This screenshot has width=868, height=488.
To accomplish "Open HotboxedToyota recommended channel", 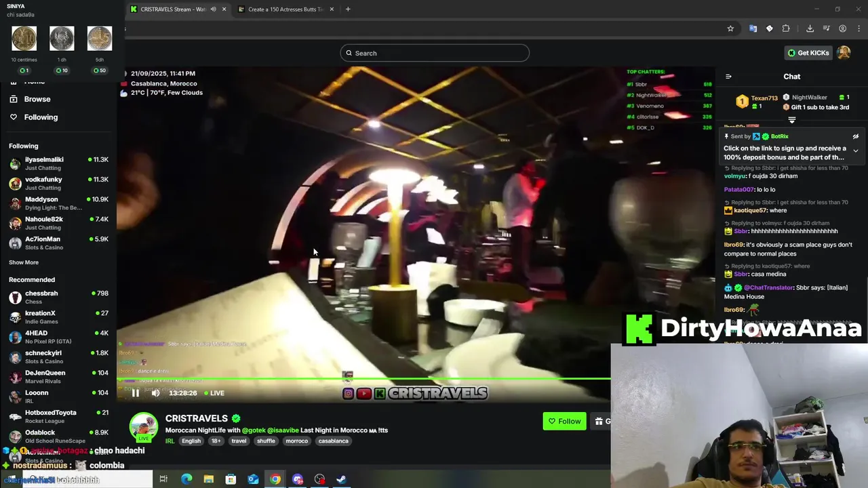I will (58, 416).
